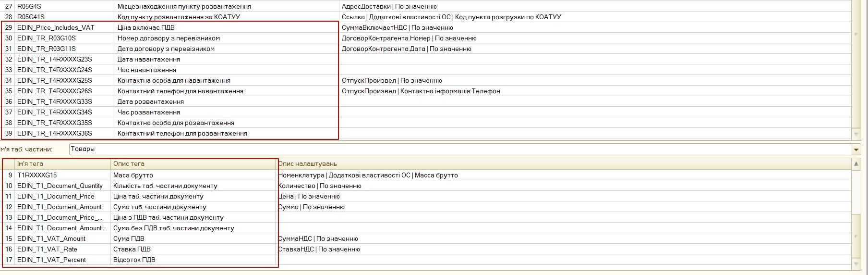Click the Ставка ПДВ description cell

tap(193, 249)
